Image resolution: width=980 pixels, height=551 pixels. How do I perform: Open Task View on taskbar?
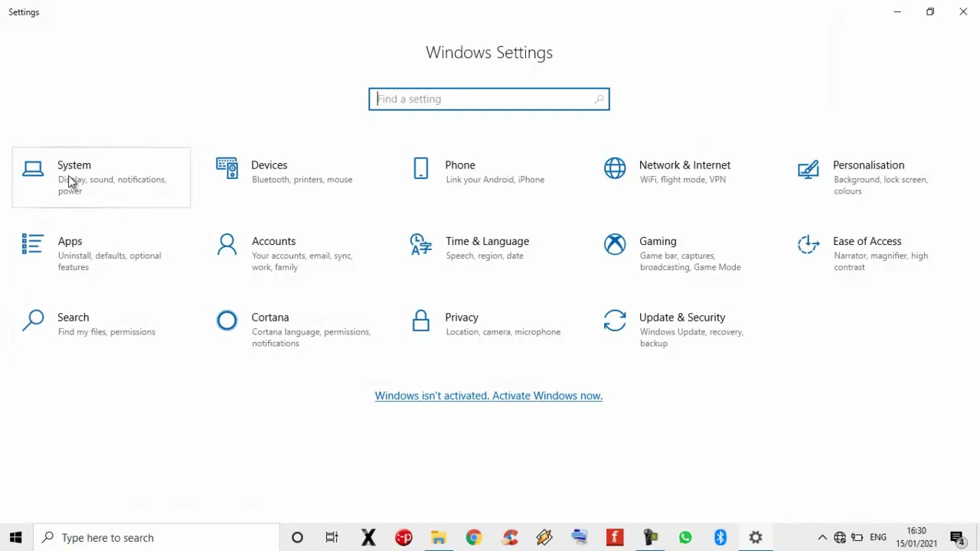coord(332,537)
